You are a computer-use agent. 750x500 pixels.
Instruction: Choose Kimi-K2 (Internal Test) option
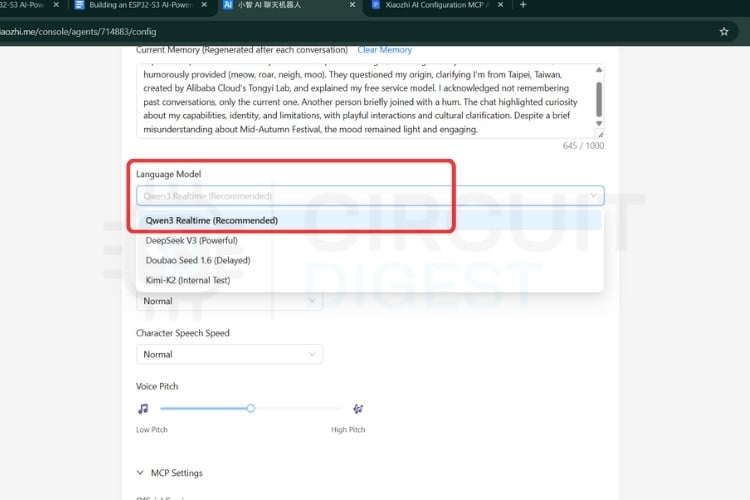pyautogui.click(x=370, y=280)
